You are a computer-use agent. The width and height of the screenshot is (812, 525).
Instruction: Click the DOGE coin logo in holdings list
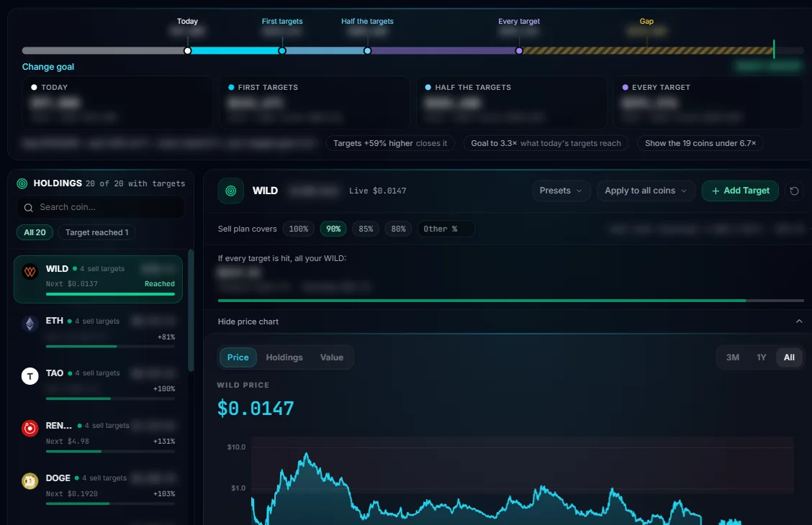point(30,481)
